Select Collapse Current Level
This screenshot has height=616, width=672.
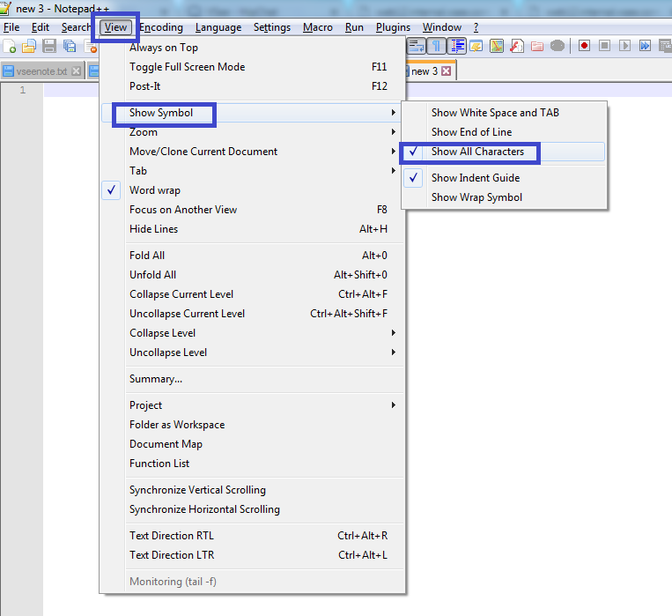point(253,294)
